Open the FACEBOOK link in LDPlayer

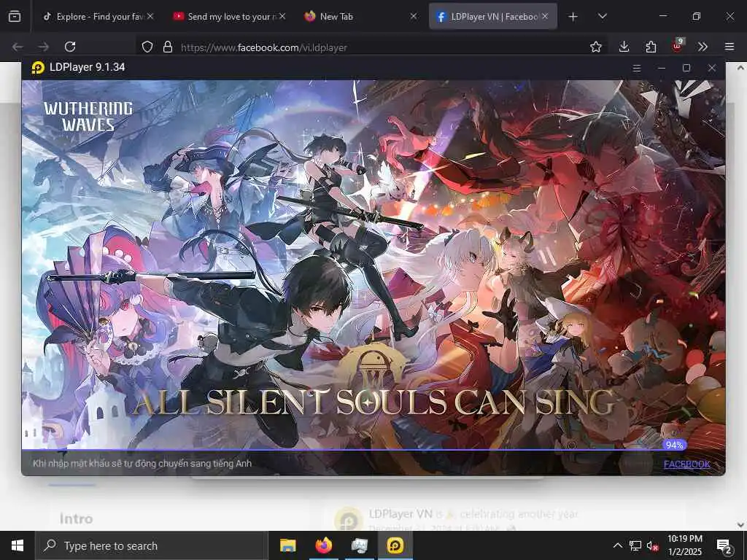(x=687, y=464)
